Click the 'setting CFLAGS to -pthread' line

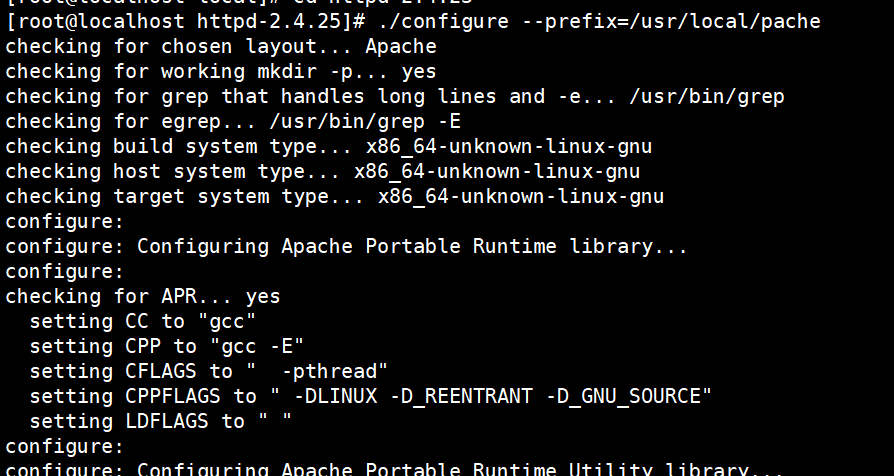[x=209, y=372]
